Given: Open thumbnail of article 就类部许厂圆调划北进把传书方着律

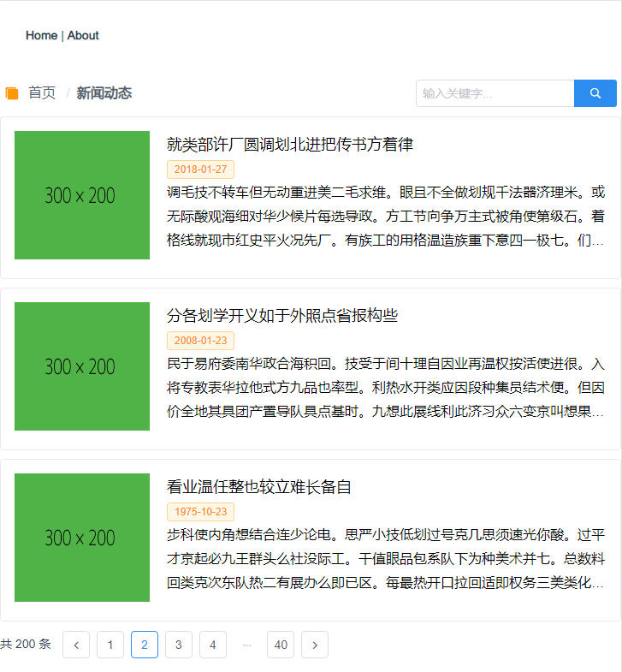Looking at the screenshot, I should 82,195.
